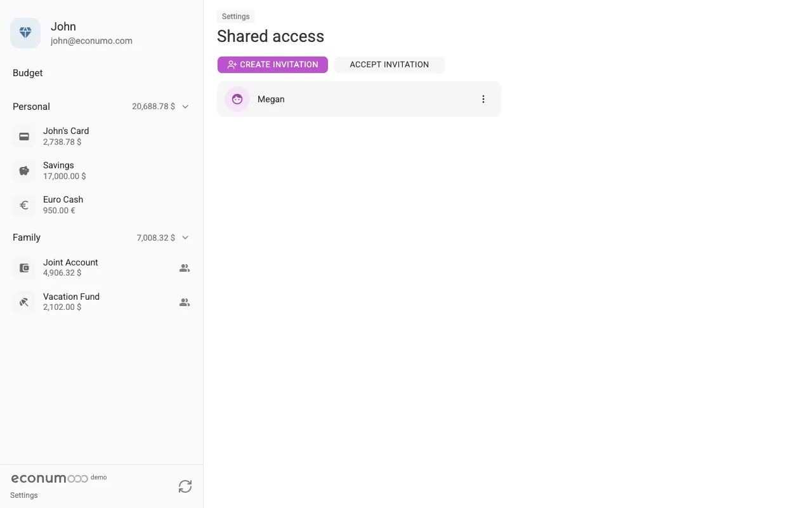812x508 pixels.
Task: Click the Family group label
Action: coord(27,237)
